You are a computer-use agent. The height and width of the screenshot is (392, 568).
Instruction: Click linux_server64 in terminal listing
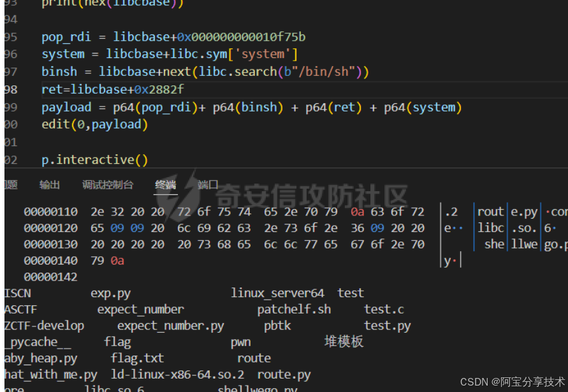(x=277, y=293)
